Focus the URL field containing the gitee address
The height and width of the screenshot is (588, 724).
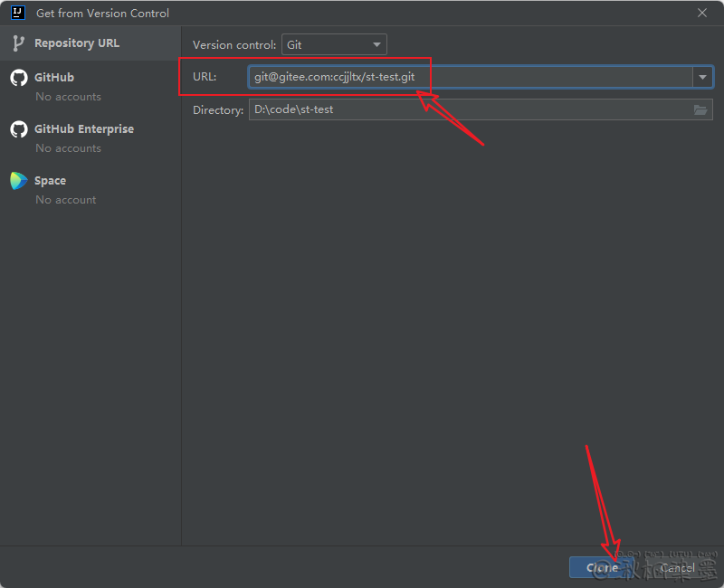point(471,78)
